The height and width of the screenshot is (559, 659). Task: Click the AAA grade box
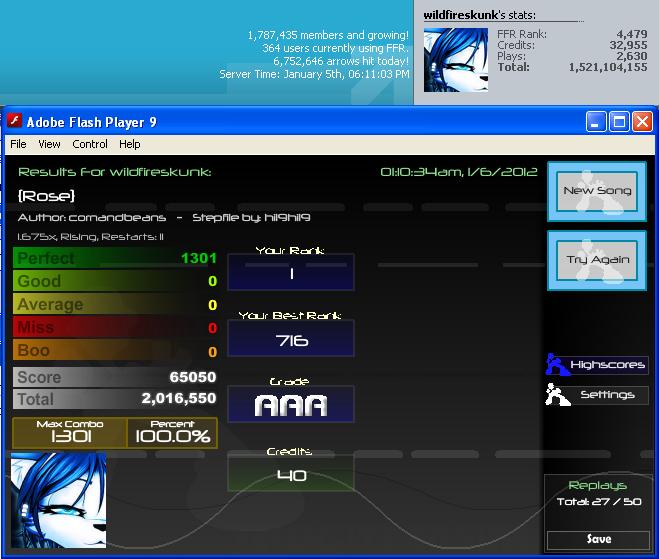(x=291, y=404)
